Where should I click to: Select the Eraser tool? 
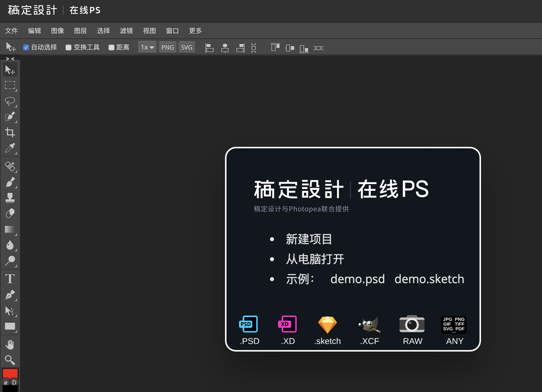click(10, 213)
